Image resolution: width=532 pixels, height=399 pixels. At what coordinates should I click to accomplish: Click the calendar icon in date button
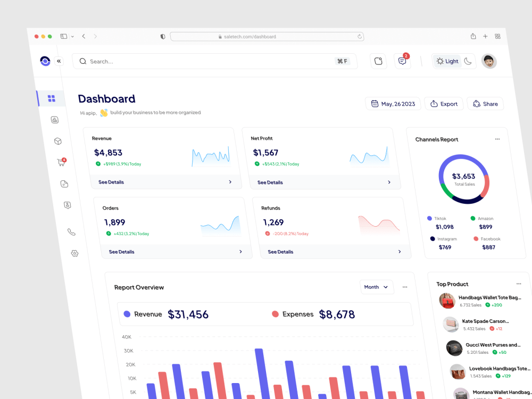[x=375, y=104]
